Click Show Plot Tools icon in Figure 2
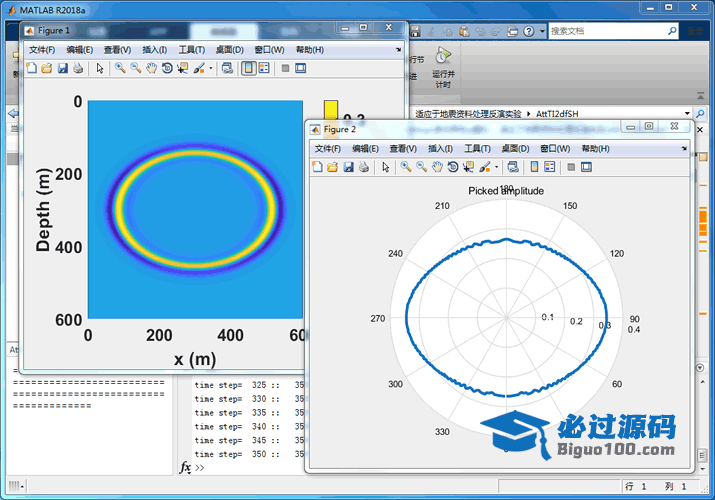 coord(586,167)
